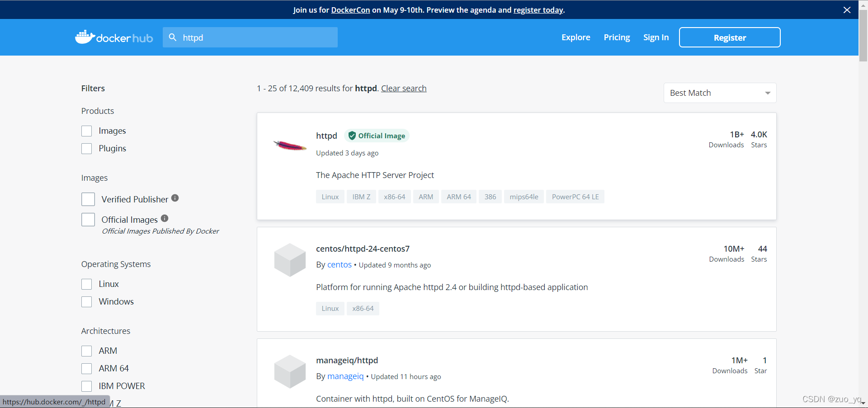Toggle the Plugins checkbox
This screenshot has height=408, width=868.
(x=86, y=149)
